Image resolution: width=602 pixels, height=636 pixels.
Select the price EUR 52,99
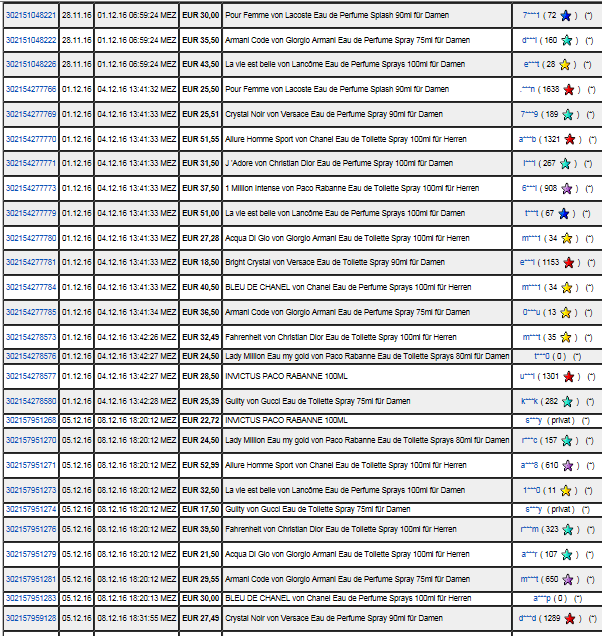[200, 465]
